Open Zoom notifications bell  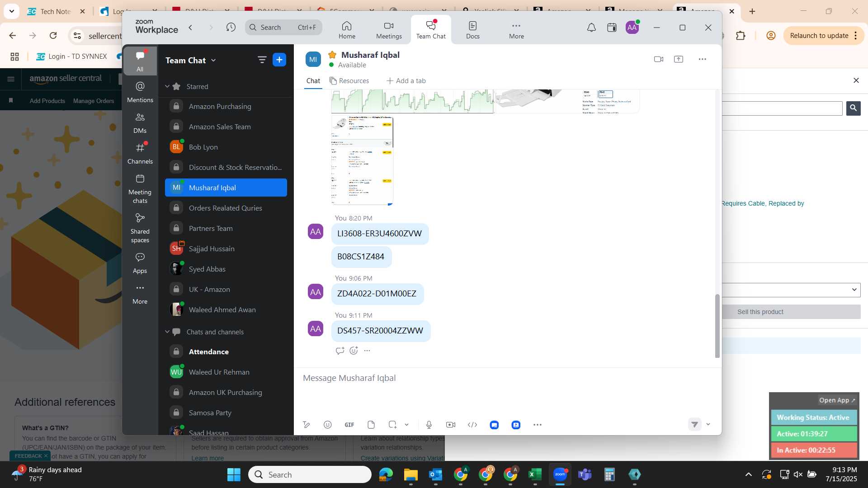(591, 28)
